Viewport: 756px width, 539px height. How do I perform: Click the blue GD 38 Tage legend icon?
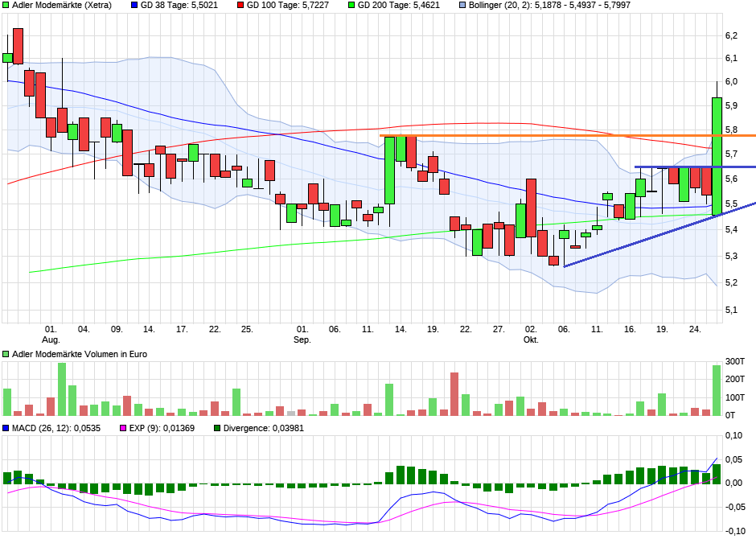point(134,6)
